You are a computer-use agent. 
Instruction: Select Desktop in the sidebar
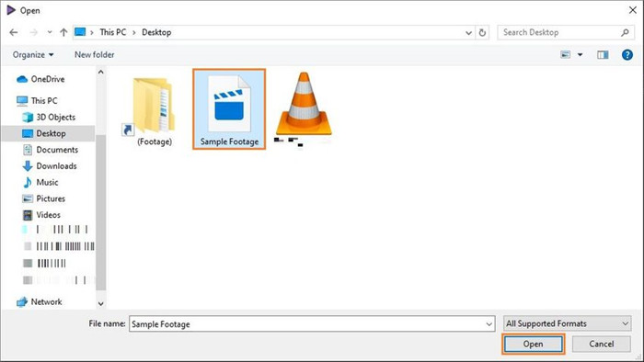(44, 133)
